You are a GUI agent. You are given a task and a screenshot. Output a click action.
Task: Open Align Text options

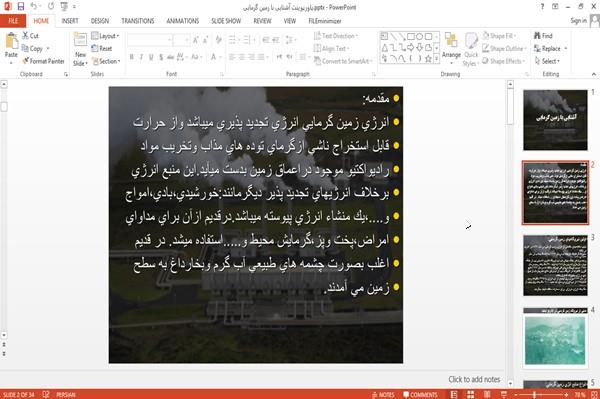(x=331, y=49)
